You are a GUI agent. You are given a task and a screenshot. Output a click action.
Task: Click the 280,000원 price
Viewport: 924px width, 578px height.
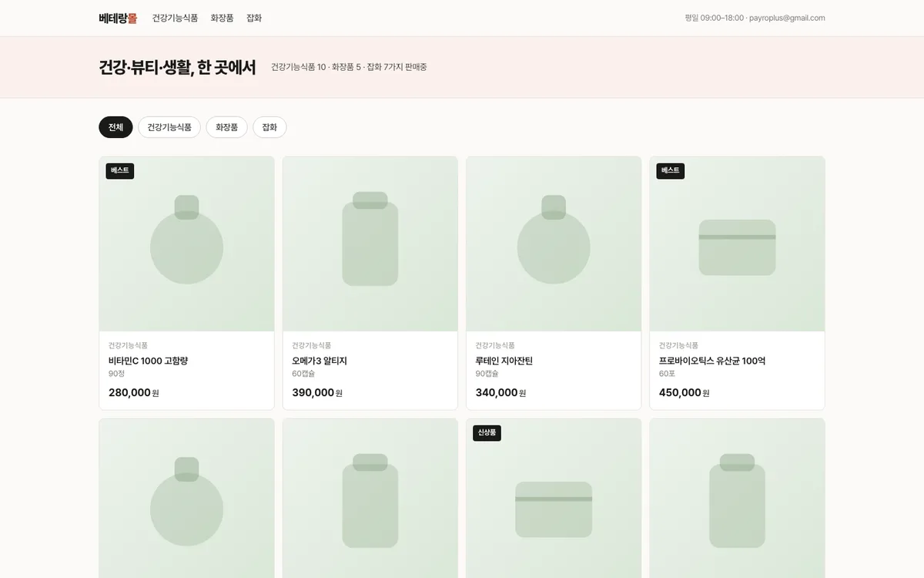pyautogui.click(x=134, y=393)
